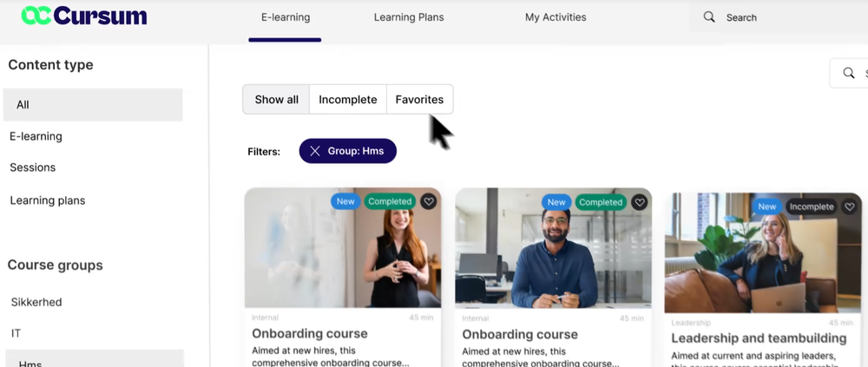
Task: Click heart icon on second Onboarding course
Action: click(640, 202)
